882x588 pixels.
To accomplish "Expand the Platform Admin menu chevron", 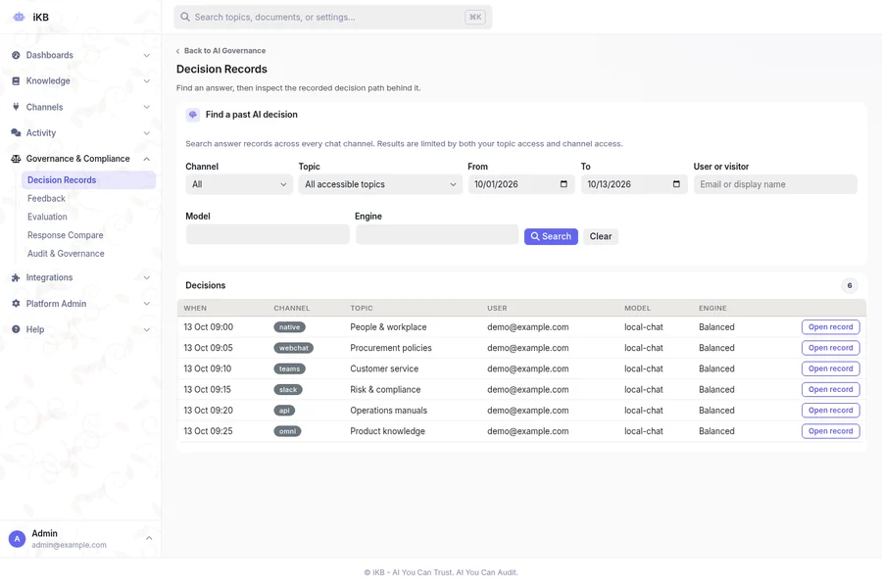I will [146, 303].
